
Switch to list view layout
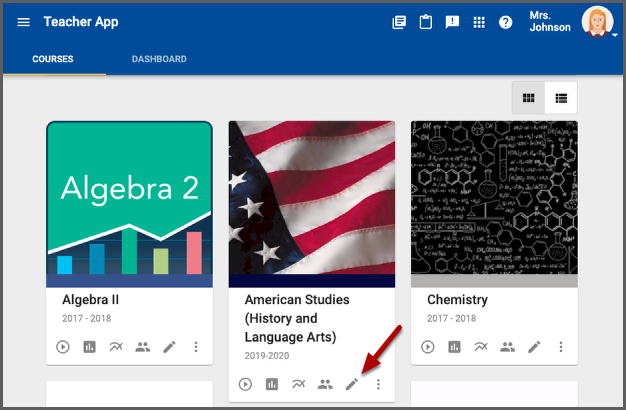561,98
